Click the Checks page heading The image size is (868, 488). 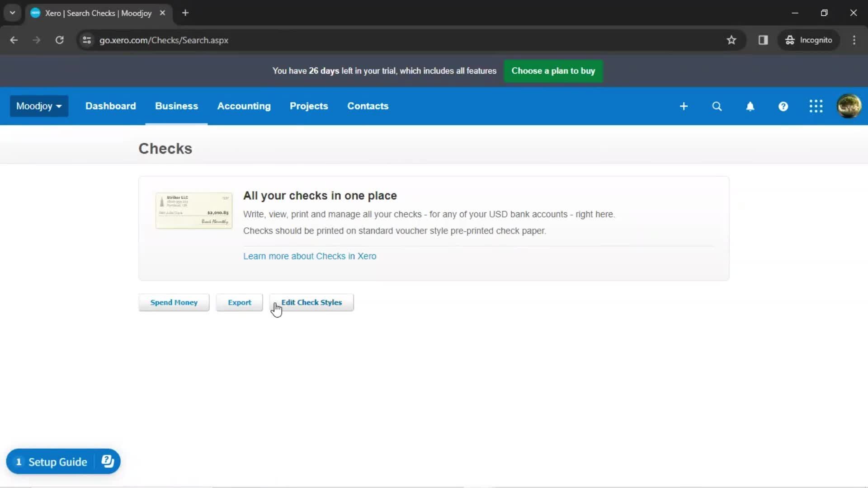click(165, 149)
